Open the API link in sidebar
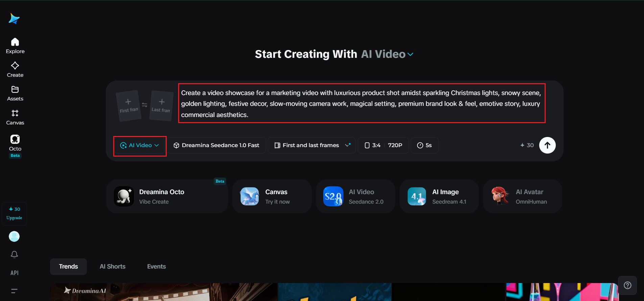 [x=14, y=273]
